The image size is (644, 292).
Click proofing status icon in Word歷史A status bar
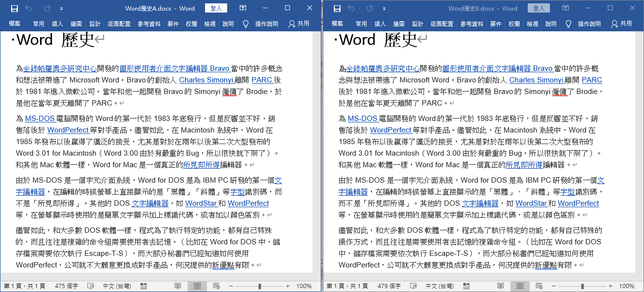(90, 286)
